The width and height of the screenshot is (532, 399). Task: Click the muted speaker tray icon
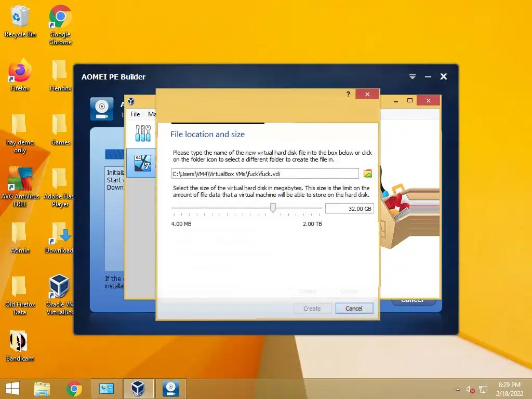(x=470, y=390)
